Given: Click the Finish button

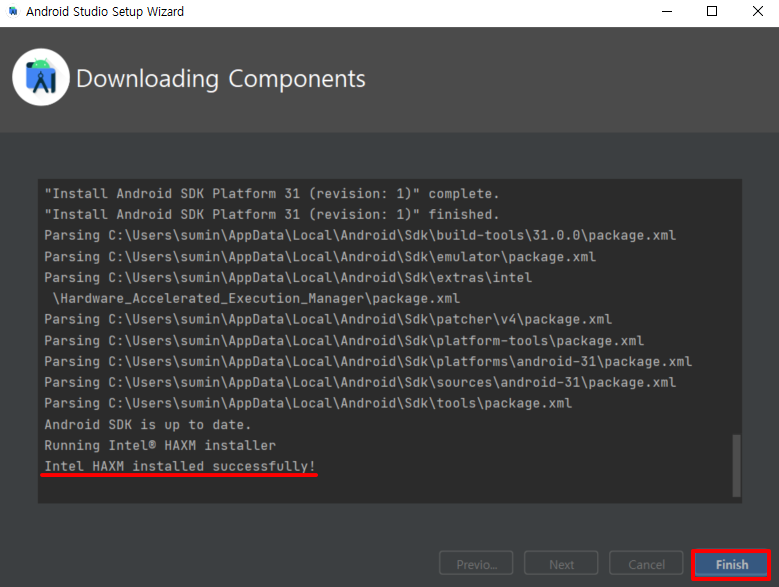Looking at the screenshot, I should coord(731,564).
